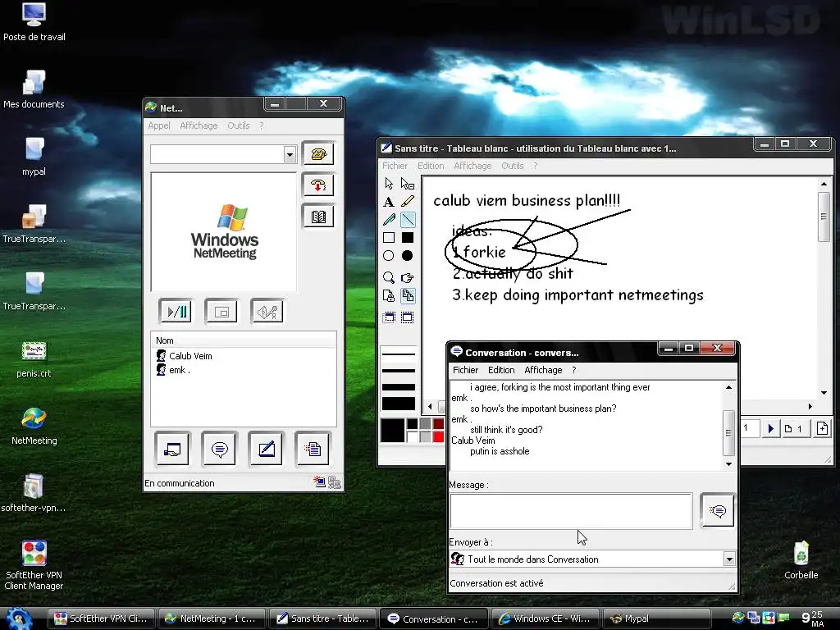Open Appel menu in NetMeeting
Viewport: 840px width, 630px height.
159,126
